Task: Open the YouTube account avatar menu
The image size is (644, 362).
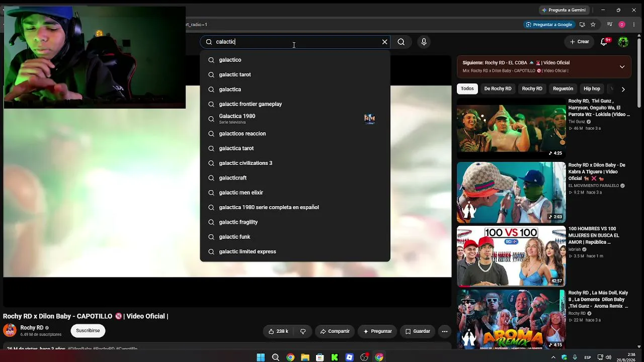Action: tap(623, 42)
